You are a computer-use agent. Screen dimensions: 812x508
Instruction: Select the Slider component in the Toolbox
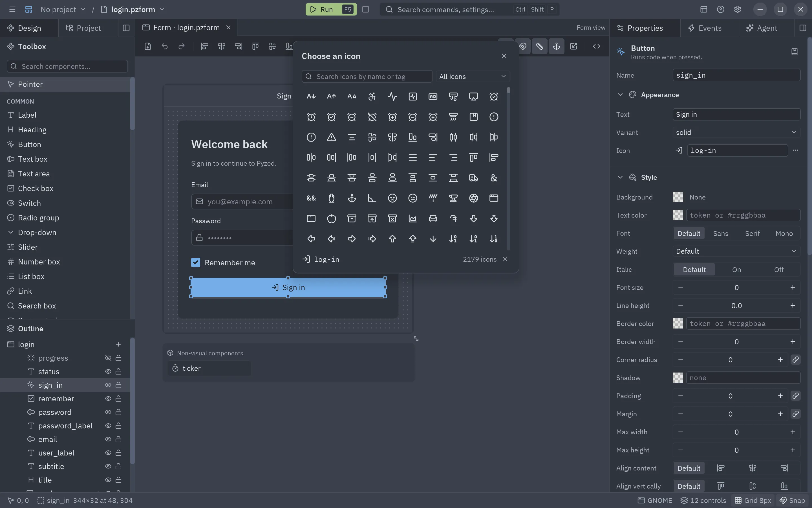point(65,247)
